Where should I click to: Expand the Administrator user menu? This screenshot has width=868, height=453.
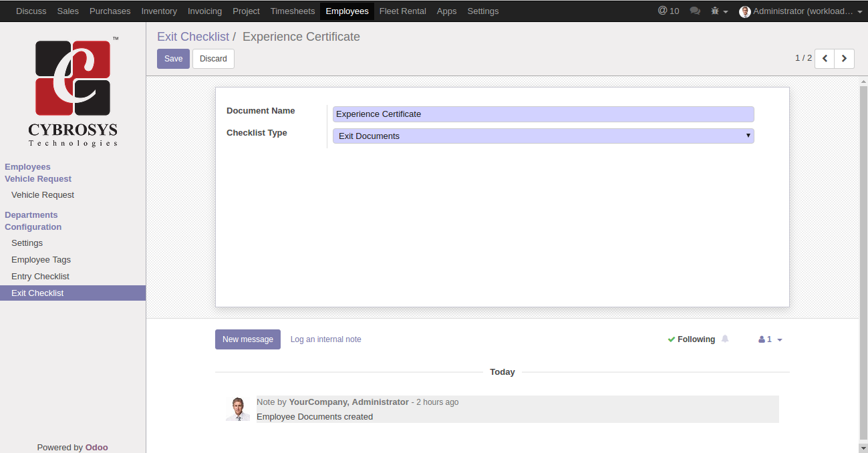click(x=801, y=11)
